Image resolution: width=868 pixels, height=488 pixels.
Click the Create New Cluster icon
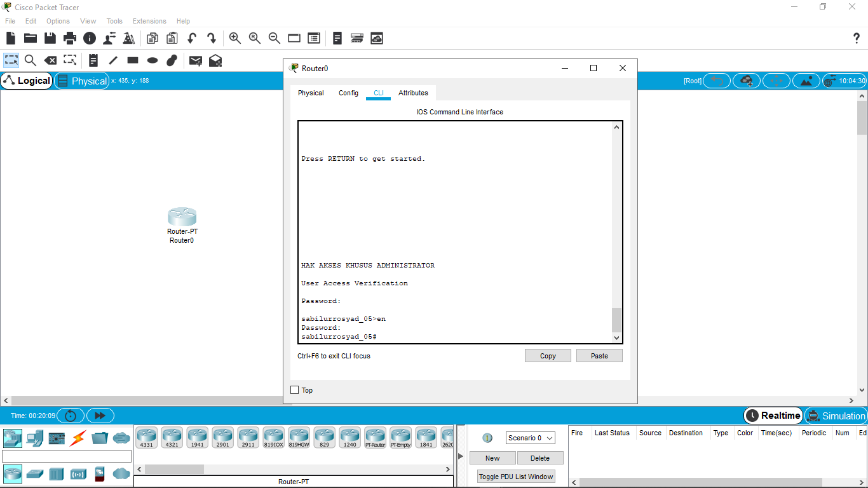747,81
